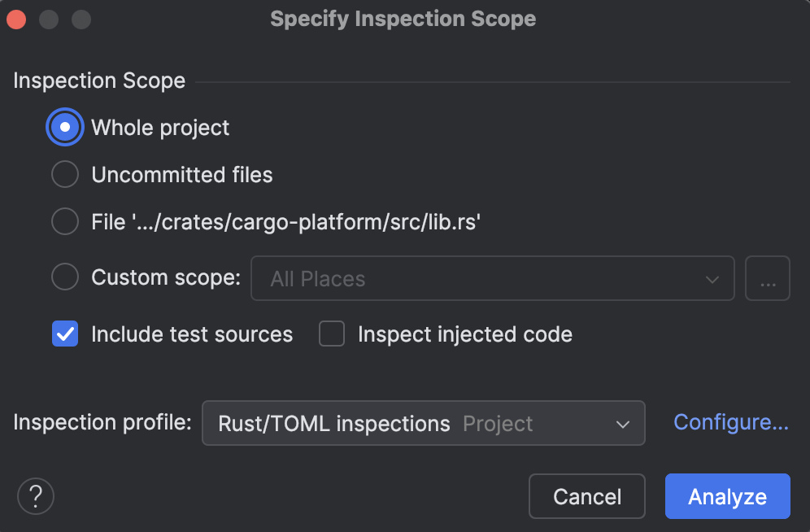Uncheck Include test sources
Image resolution: width=810 pixels, height=532 pixels.
(x=65, y=334)
